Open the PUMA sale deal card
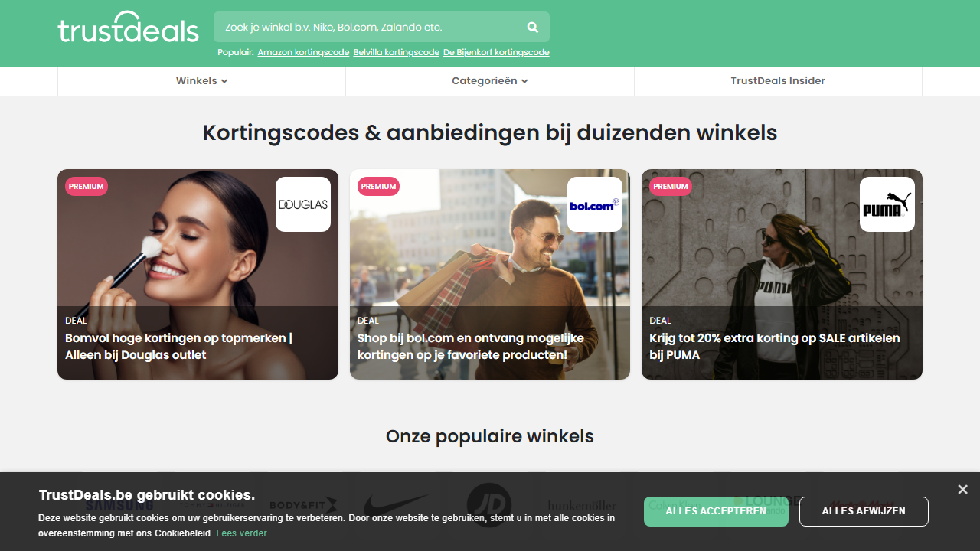This screenshot has height=551, width=980. tap(782, 274)
